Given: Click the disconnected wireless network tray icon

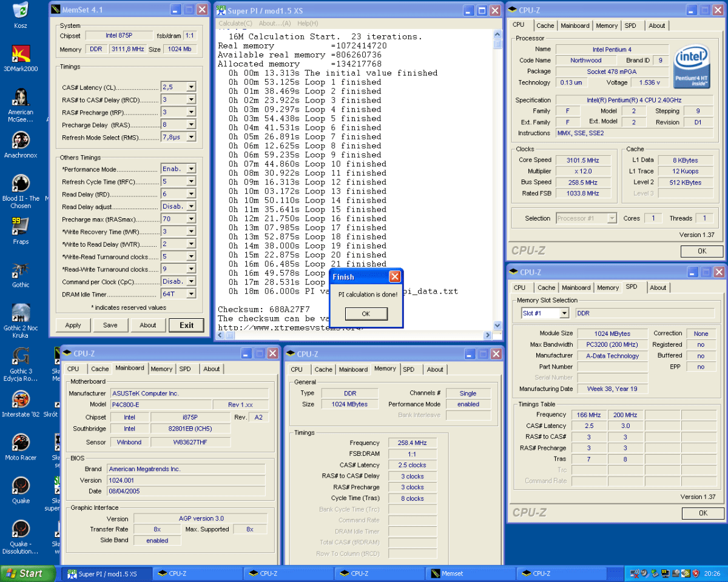Looking at the screenshot, I should [x=634, y=573].
